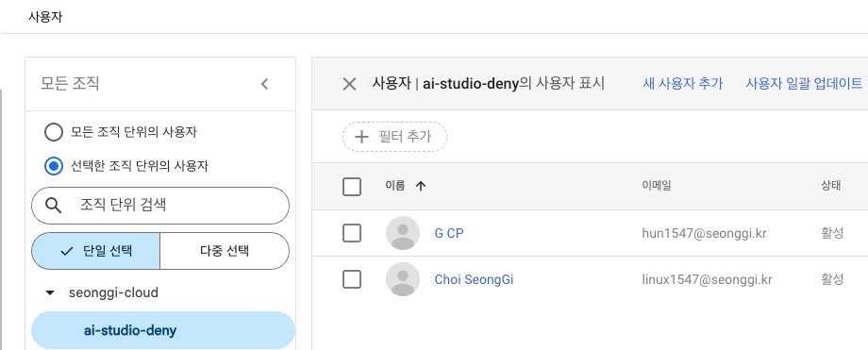The width and height of the screenshot is (868, 350).
Task: Tick the select-all checkbox in header
Action: [352, 187]
